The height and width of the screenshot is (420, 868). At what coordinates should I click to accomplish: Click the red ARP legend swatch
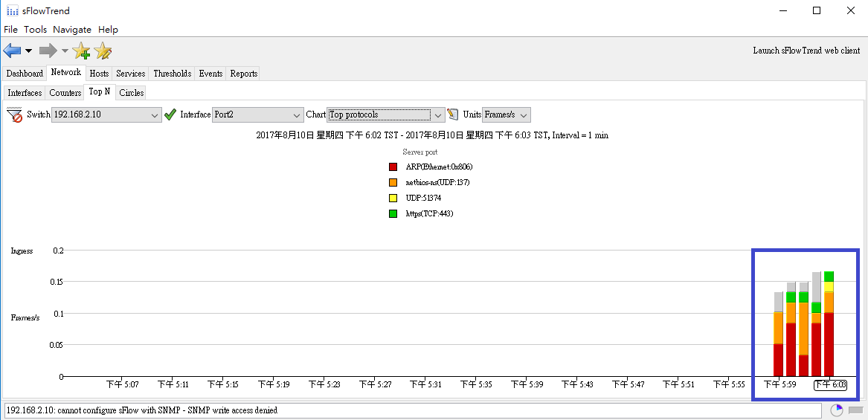393,167
